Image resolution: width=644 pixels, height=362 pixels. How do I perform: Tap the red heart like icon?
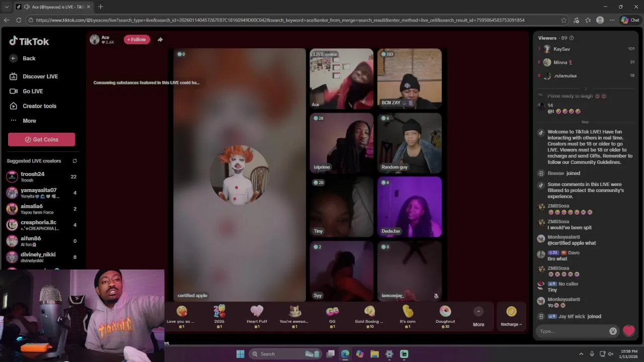(x=628, y=331)
